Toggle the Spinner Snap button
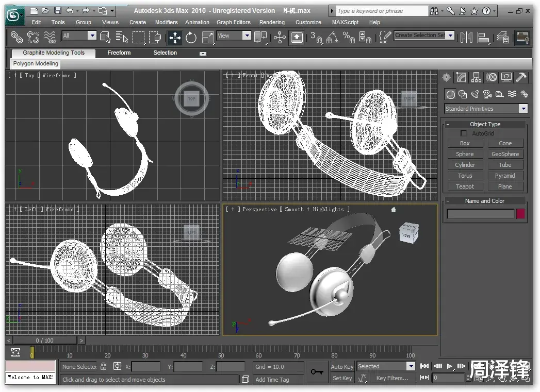This screenshot has width=540, height=392. 365,38
